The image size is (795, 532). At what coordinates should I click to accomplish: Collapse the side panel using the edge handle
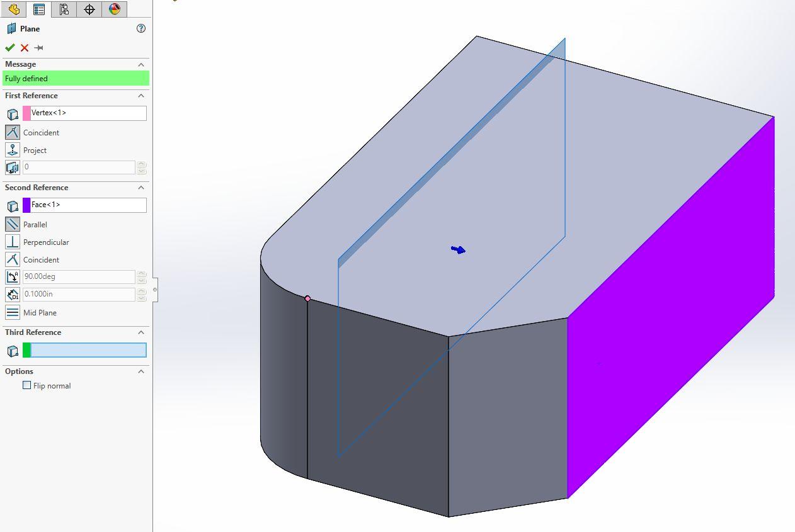155,290
